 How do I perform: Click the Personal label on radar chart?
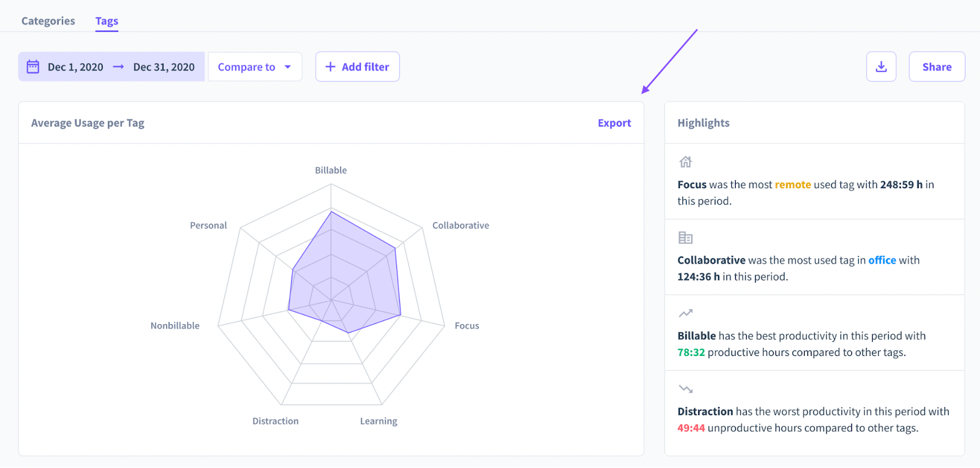point(208,225)
